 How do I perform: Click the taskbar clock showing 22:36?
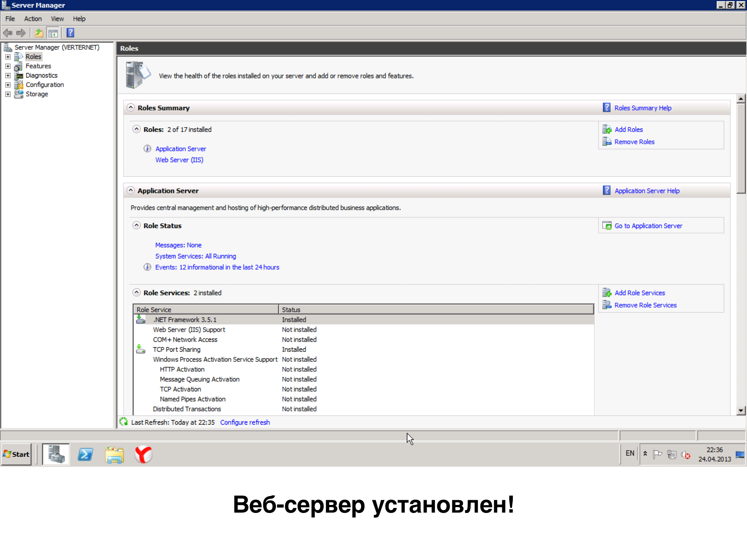pos(715,454)
